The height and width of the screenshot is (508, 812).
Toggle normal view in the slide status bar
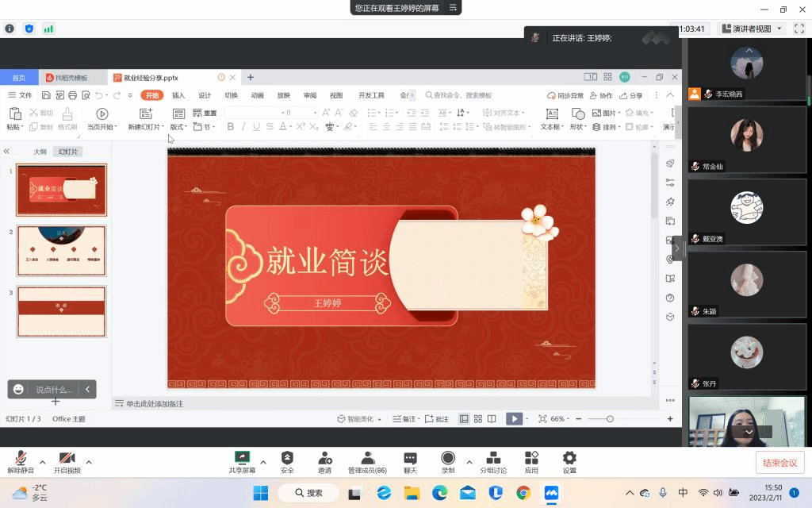tap(465, 418)
